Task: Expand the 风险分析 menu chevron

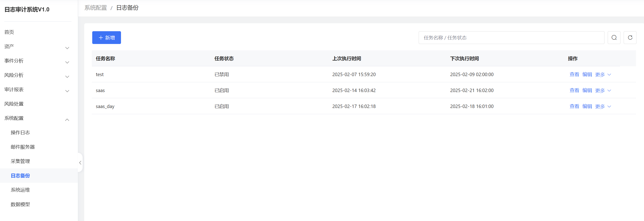Action: point(67,77)
